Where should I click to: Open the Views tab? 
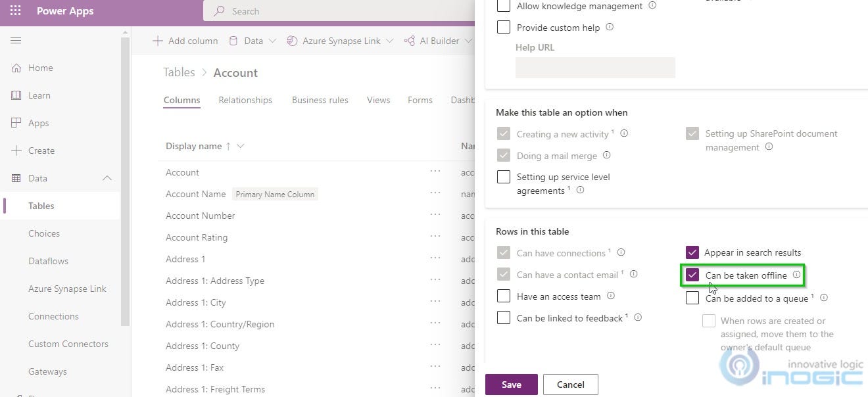click(x=379, y=100)
